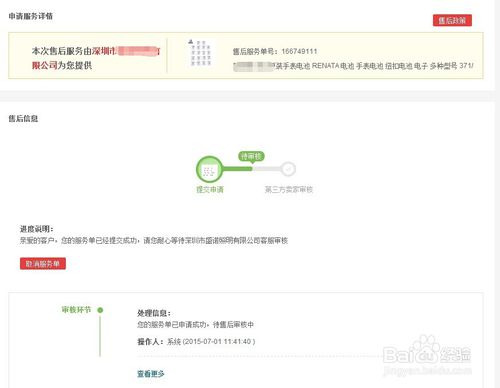Click the red 取消服务单 button
500x388 pixels.
(x=43, y=264)
